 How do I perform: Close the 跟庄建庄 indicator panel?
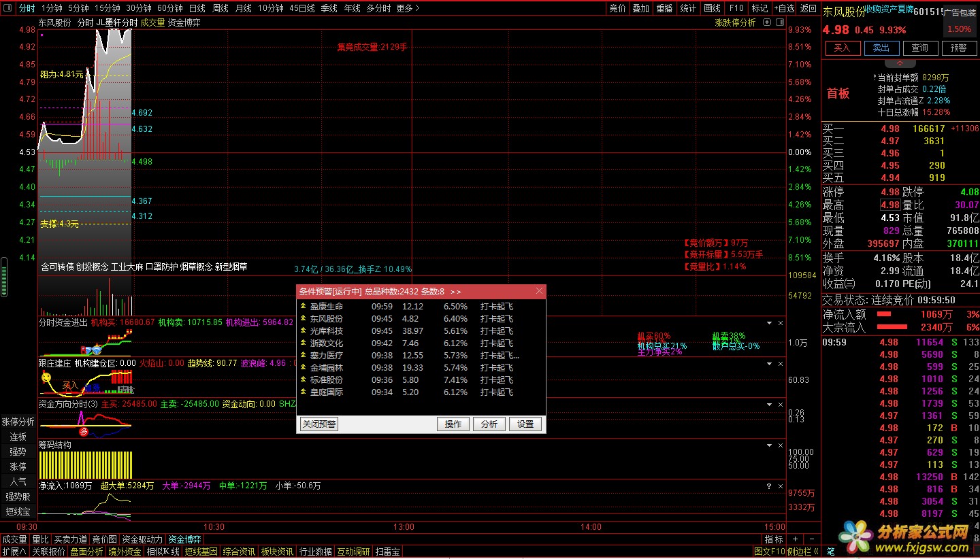click(781, 364)
